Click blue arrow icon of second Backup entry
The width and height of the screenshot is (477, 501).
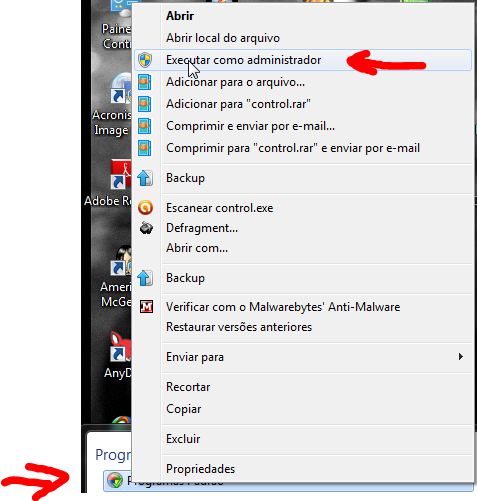(x=145, y=278)
